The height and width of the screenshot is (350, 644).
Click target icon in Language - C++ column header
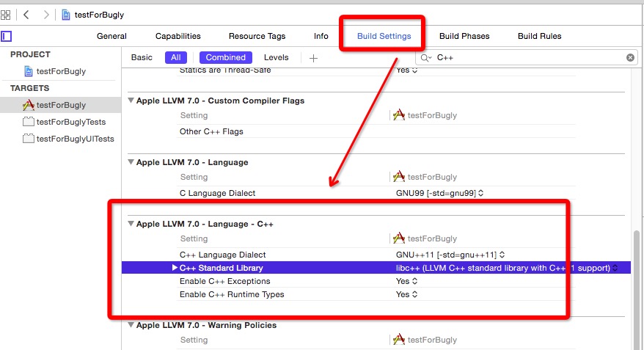[399, 238]
